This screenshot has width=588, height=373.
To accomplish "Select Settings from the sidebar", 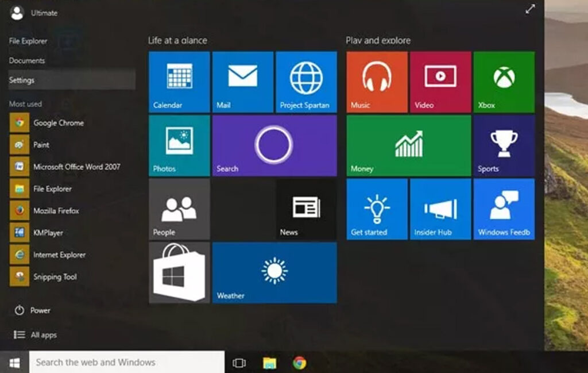I will (23, 80).
